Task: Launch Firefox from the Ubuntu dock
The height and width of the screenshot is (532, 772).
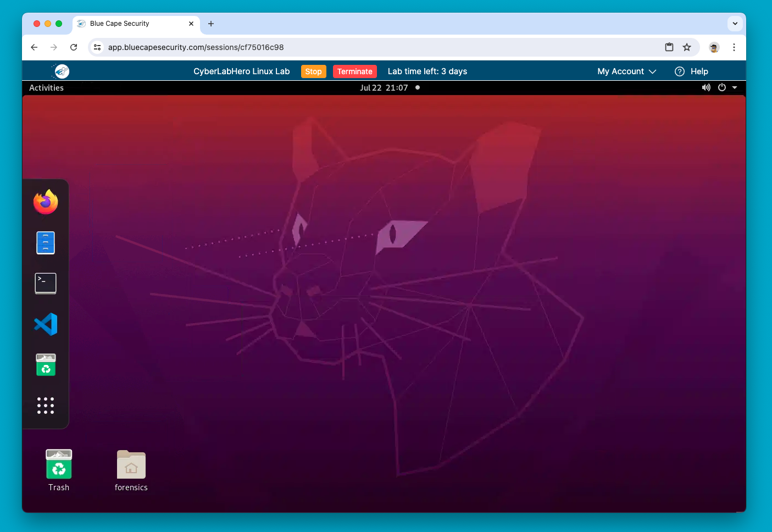Action: [46, 202]
